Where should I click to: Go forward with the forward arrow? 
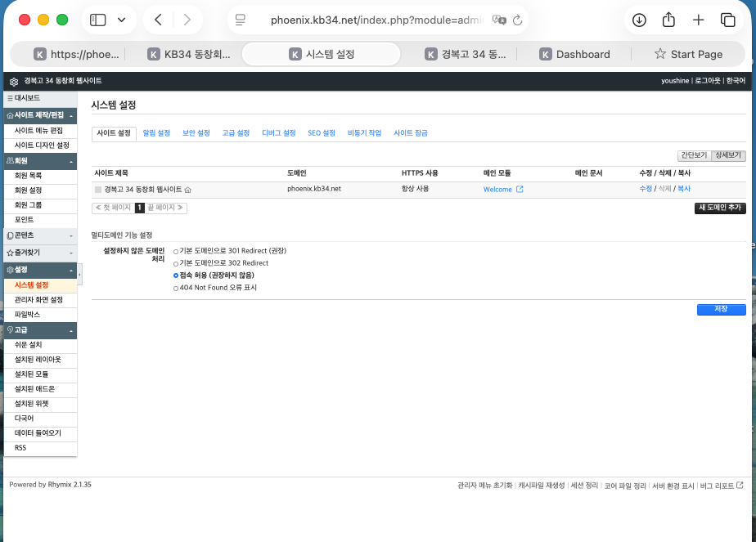click(x=187, y=20)
